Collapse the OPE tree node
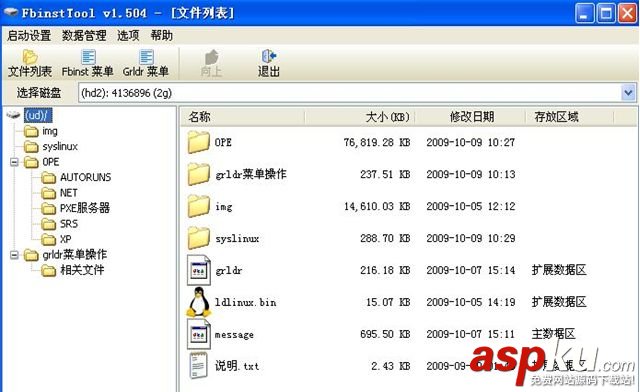 pyautogui.click(x=14, y=162)
